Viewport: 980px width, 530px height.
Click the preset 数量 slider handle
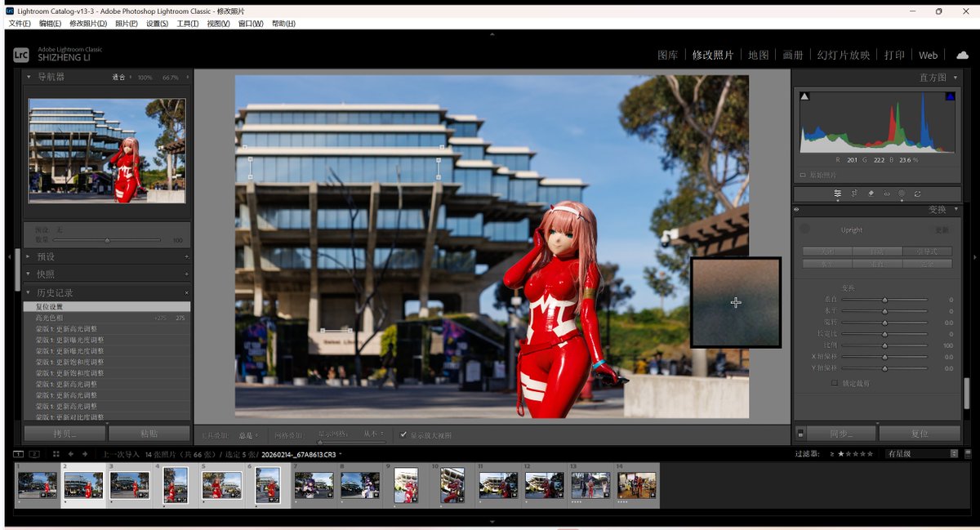(107, 240)
